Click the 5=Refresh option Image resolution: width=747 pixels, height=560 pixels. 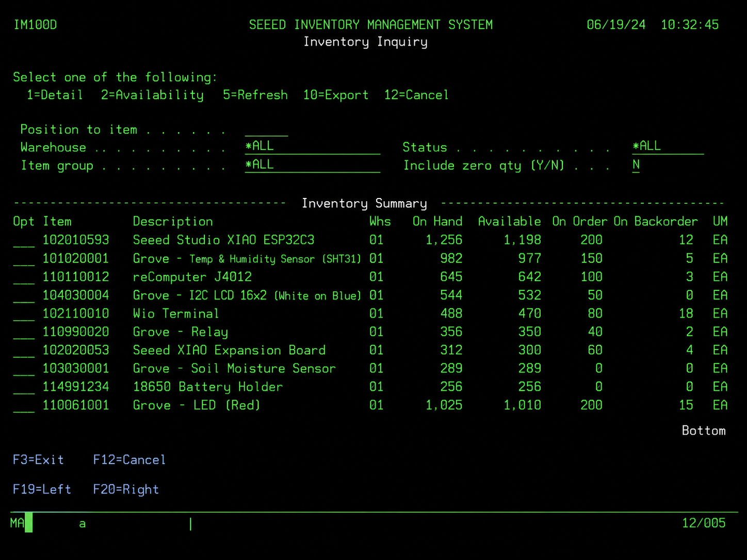pos(255,95)
